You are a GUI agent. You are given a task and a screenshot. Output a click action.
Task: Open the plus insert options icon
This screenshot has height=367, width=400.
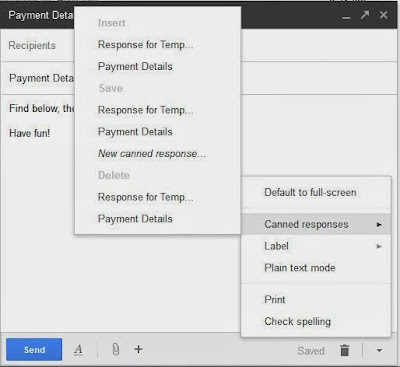coord(138,349)
